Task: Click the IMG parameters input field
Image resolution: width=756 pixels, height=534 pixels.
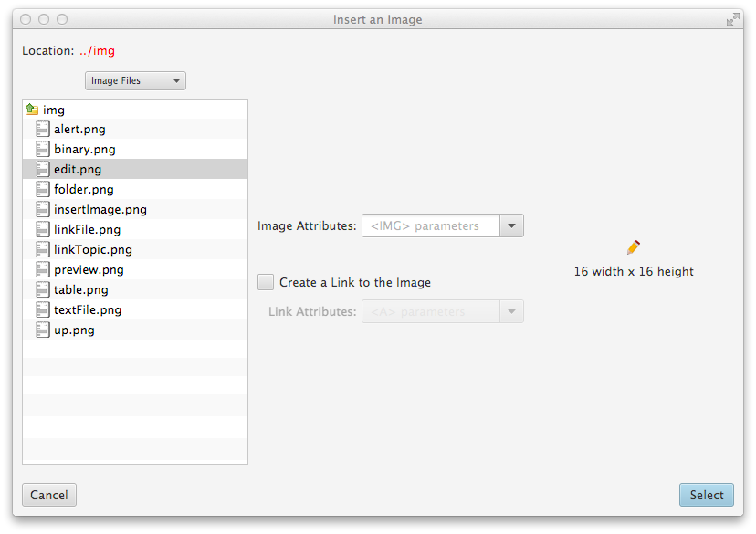Action: (430, 225)
